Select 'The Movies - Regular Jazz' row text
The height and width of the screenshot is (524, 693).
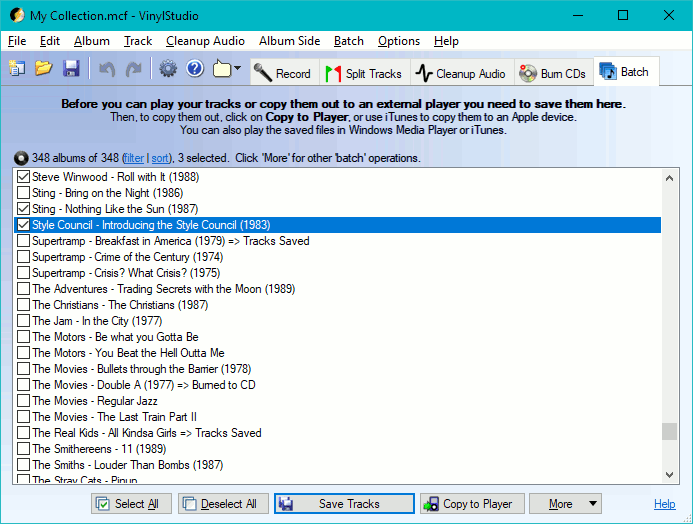[x=95, y=401]
